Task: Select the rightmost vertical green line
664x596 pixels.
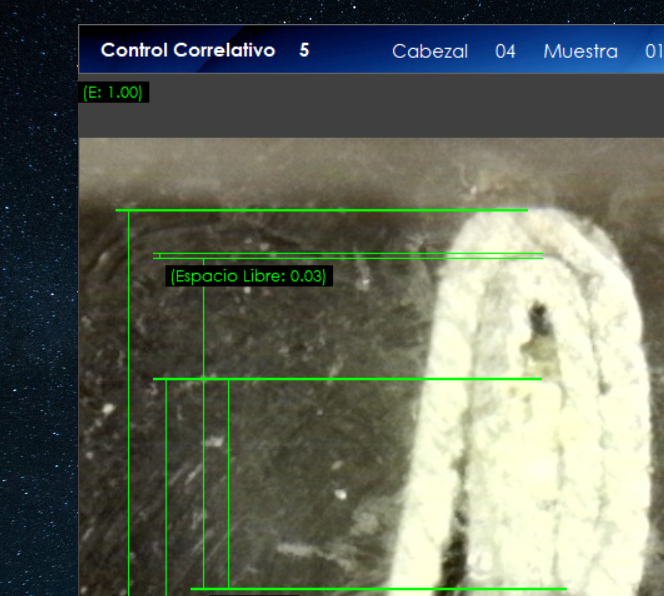Action: click(x=229, y=480)
